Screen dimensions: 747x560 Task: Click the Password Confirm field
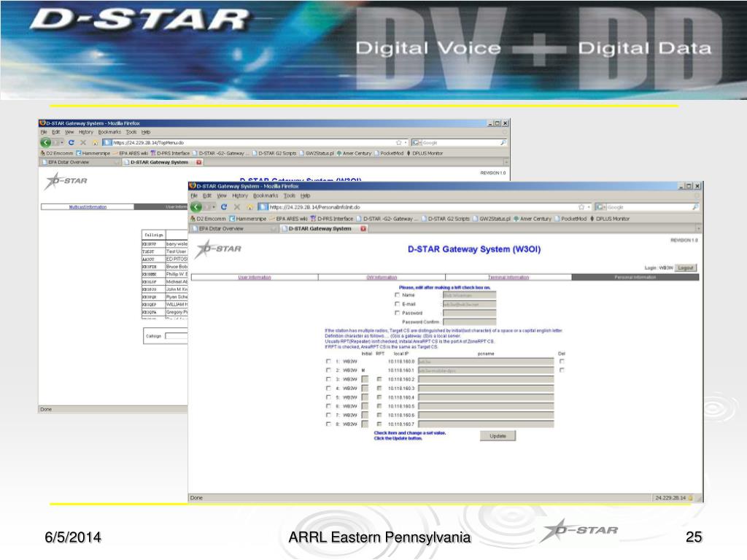469,322
